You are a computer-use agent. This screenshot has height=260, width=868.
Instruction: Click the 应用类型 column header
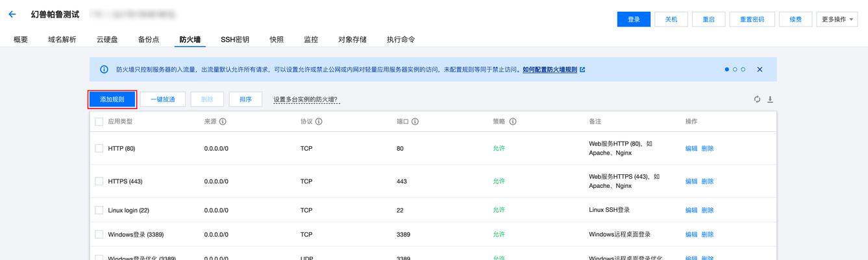(x=120, y=122)
